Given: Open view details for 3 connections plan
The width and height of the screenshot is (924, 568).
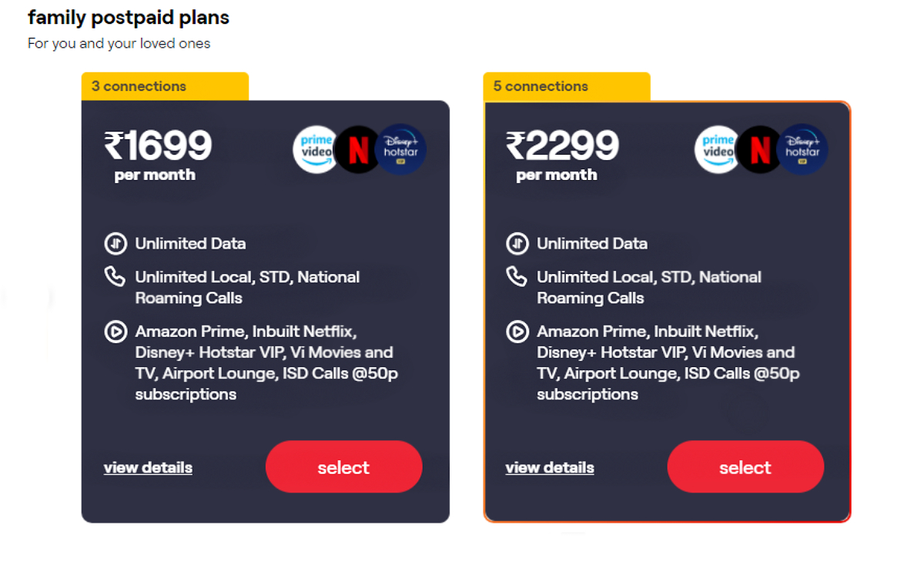Looking at the screenshot, I should tap(147, 467).
